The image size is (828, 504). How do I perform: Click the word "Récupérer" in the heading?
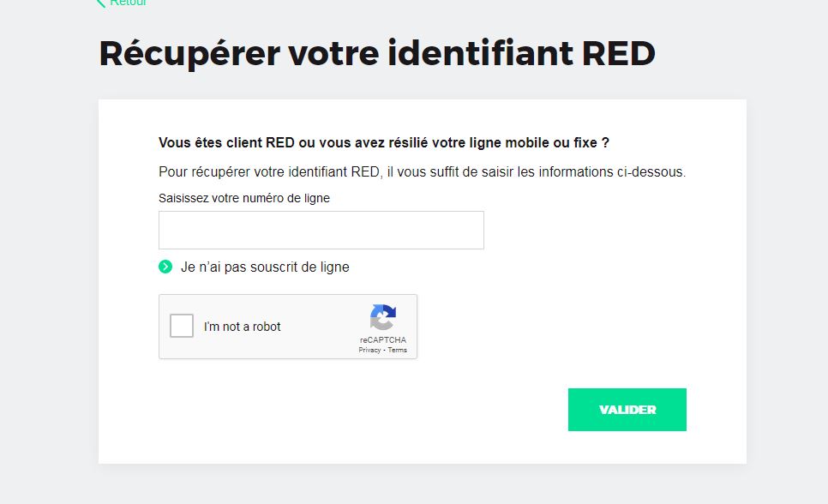[189, 54]
